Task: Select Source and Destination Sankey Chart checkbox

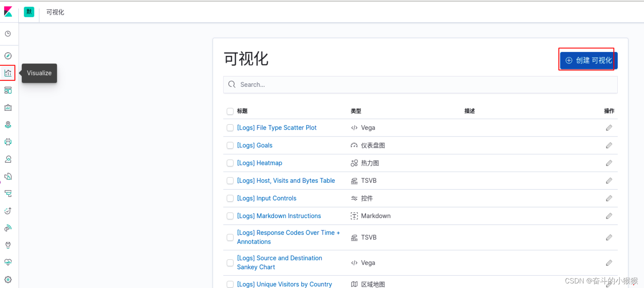Action: tap(230, 263)
